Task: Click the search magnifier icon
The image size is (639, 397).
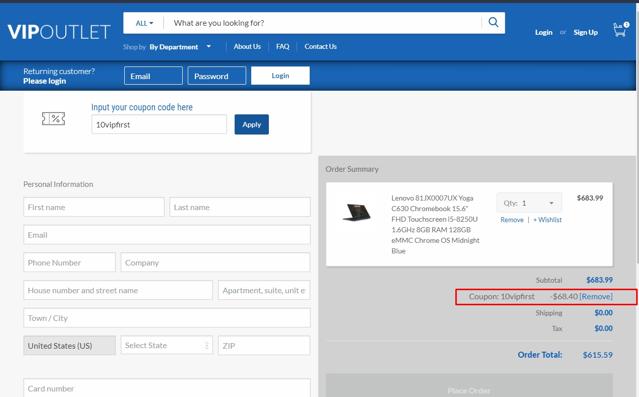Action: pyautogui.click(x=493, y=22)
